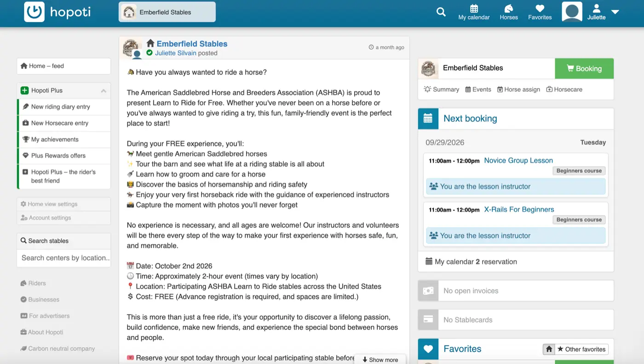The height and width of the screenshot is (364, 644).
Task: Select home favorites toggle button
Action: pyautogui.click(x=549, y=349)
